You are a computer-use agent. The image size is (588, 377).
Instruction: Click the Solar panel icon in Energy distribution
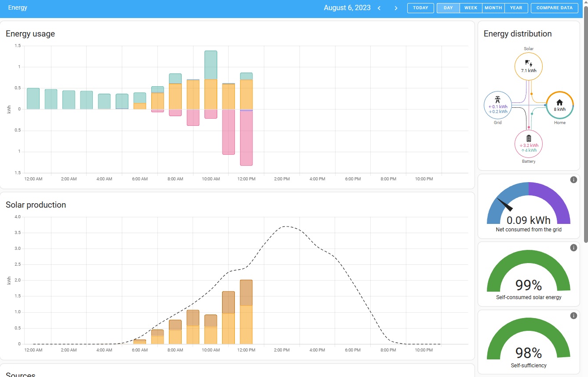point(529,63)
